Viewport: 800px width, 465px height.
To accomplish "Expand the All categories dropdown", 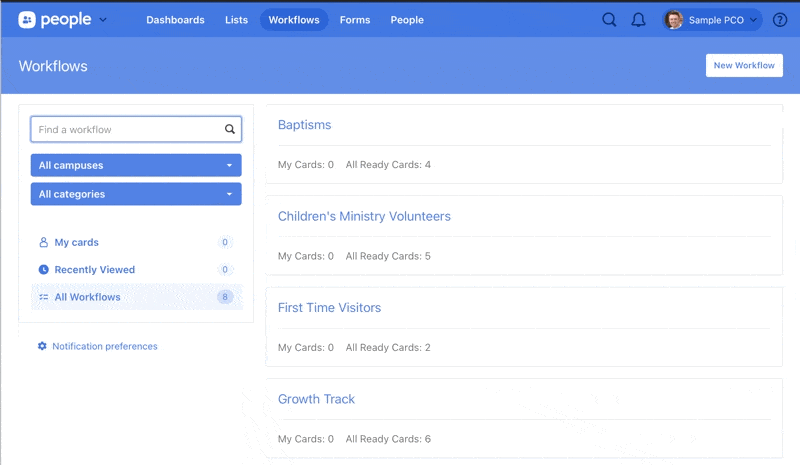I will pos(136,194).
